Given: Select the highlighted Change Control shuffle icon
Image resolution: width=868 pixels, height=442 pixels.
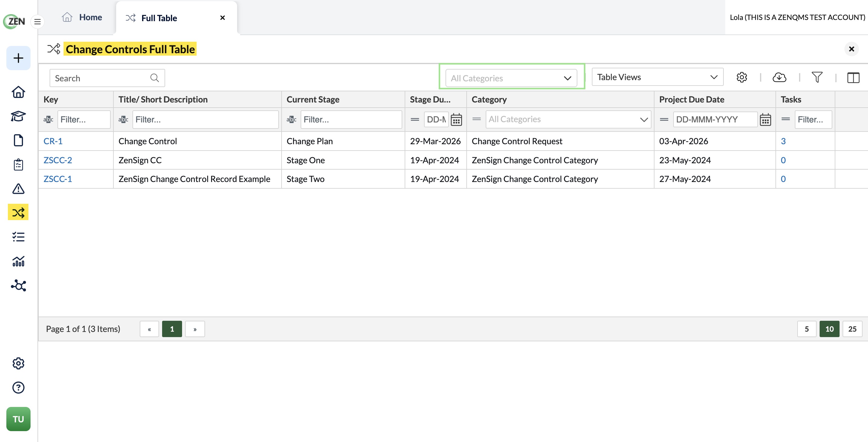Looking at the screenshot, I should (18, 212).
